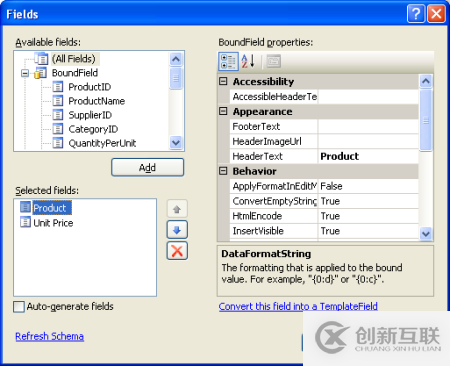450x366 pixels.
Task: Collapse the Accessibility property category
Action: [x=223, y=81]
